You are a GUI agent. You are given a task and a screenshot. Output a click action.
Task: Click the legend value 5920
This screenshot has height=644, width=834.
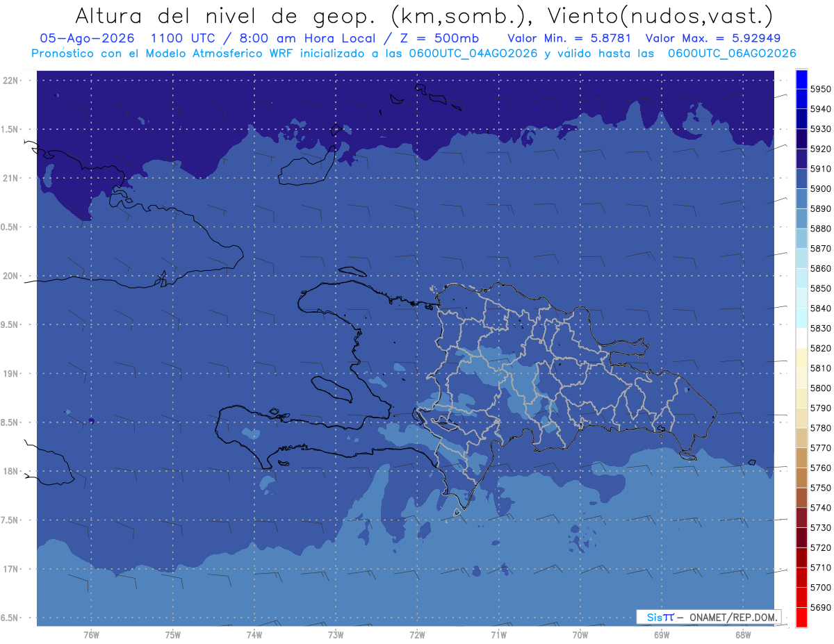[821, 149]
